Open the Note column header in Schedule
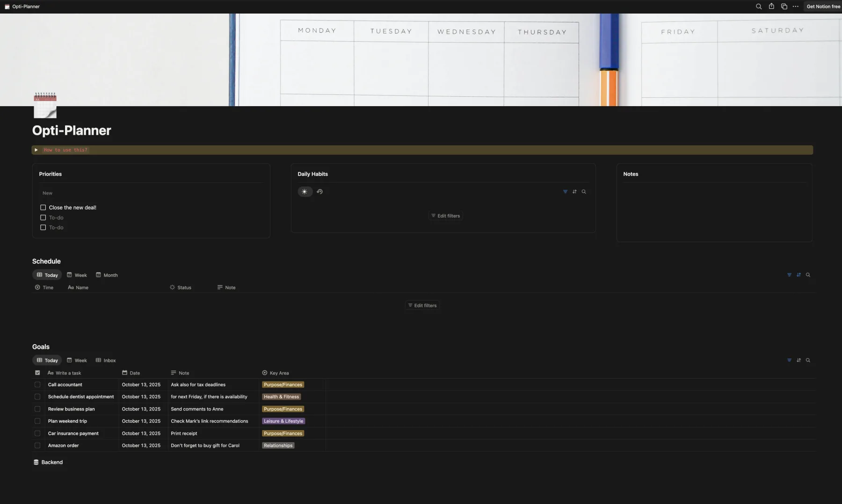Image resolution: width=842 pixels, height=504 pixels. tap(226, 288)
